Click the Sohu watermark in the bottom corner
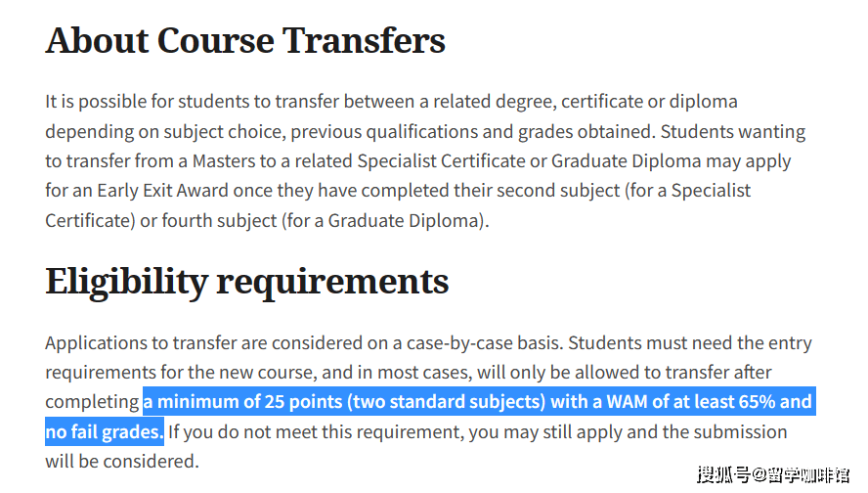Screen dimensions: 868x493 772,475
